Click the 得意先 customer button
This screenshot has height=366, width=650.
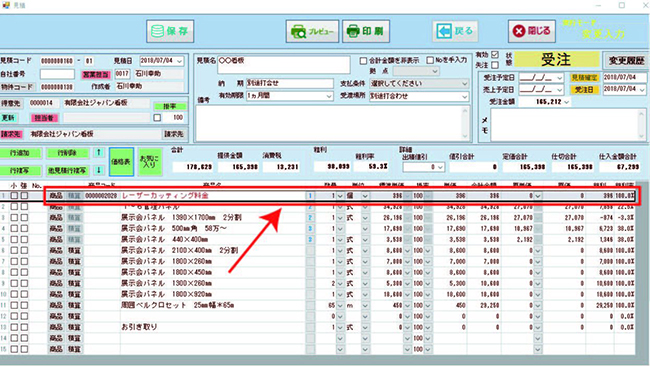(x=11, y=103)
